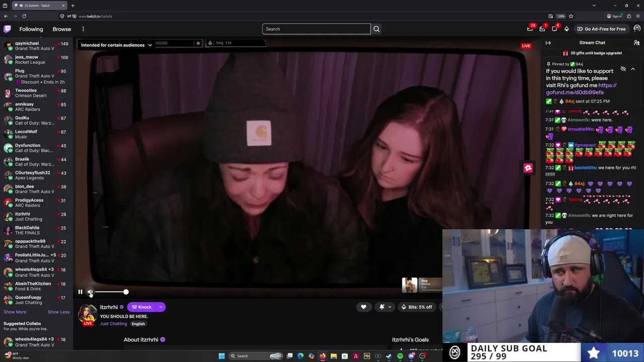Click the itzrhrhi LIVE avatar
Image resolution: width=644 pixels, height=362 pixels.
(x=87, y=315)
